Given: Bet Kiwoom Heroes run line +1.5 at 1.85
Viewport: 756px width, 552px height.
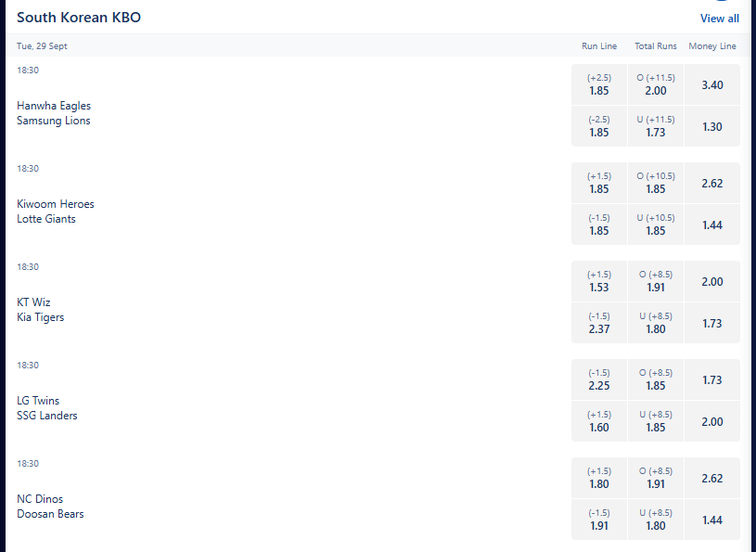Looking at the screenshot, I should [599, 183].
